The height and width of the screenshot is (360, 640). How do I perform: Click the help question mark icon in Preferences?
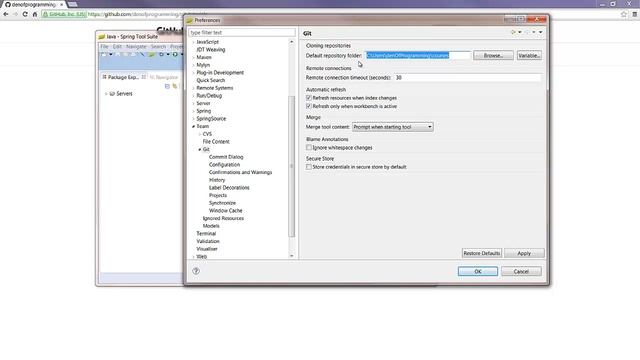pos(196,271)
